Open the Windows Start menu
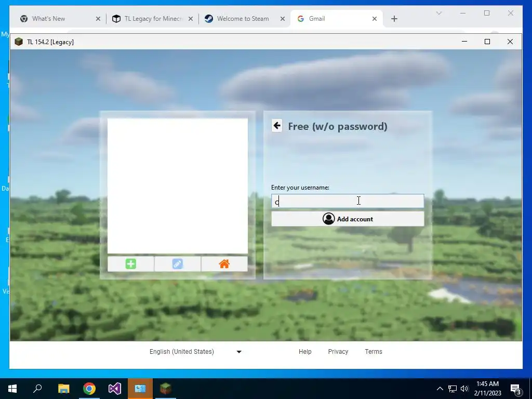532x399 pixels. click(x=12, y=389)
